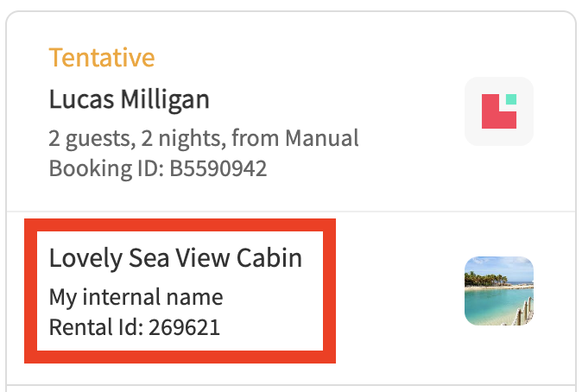The image size is (582, 392).
Task: Select the Rental Id label
Action: click(x=95, y=327)
